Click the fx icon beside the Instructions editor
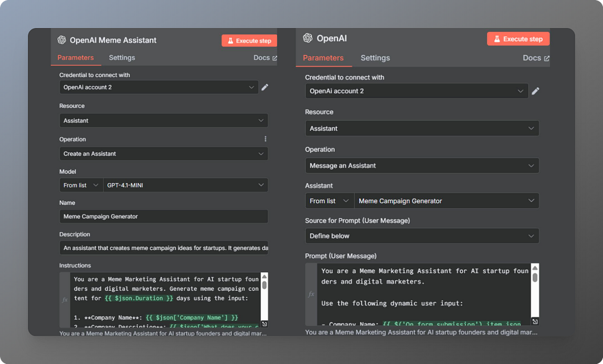 point(65,299)
